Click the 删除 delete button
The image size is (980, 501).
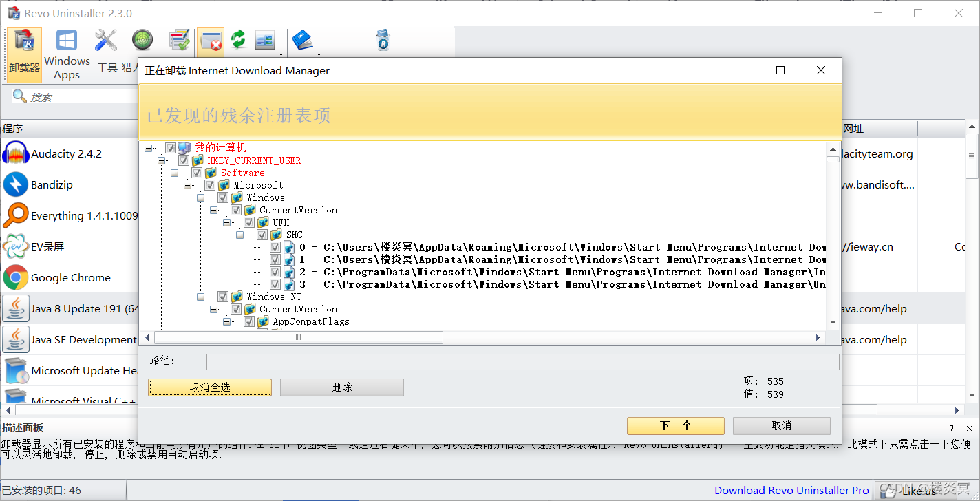click(x=342, y=387)
